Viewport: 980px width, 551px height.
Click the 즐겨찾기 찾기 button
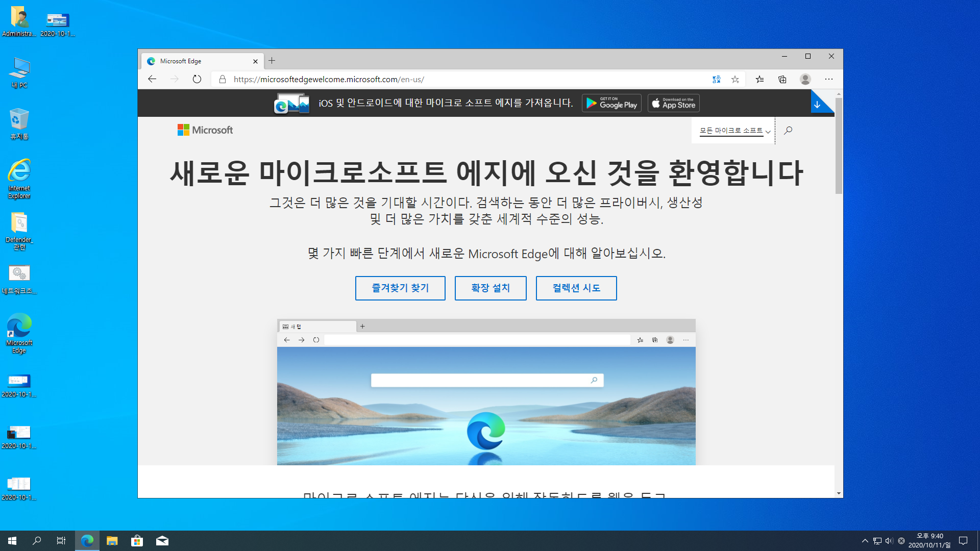point(400,288)
